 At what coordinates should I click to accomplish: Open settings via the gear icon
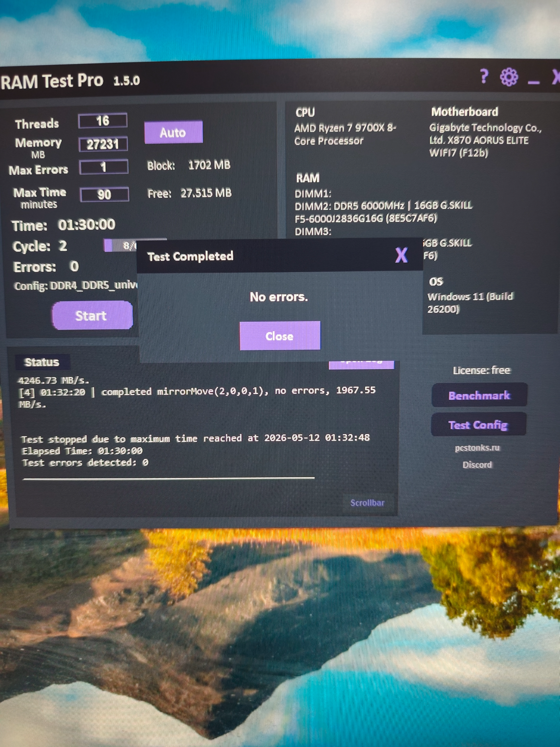[509, 77]
